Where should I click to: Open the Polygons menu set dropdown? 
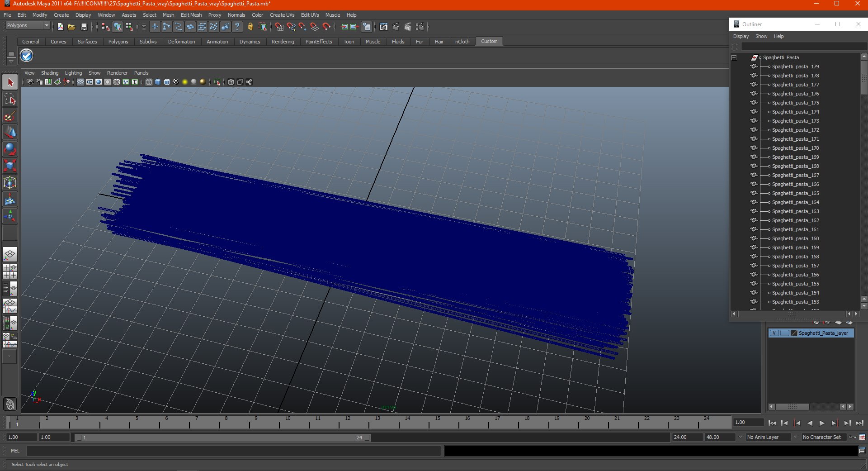coord(28,26)
